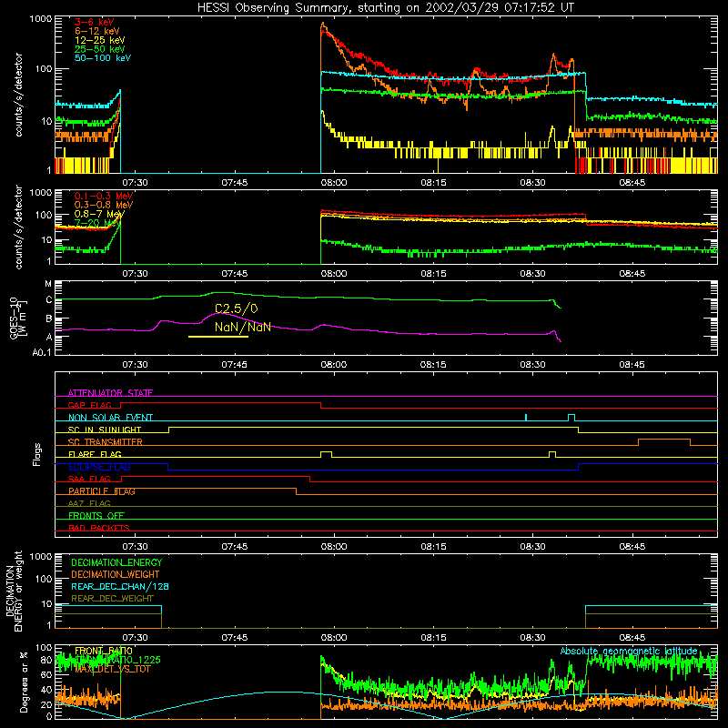The height and width of the screenshot is (728, 728).
Task: Select the FLARE_FLAG label
Action: pyautogui.click(x=95, y=454)
